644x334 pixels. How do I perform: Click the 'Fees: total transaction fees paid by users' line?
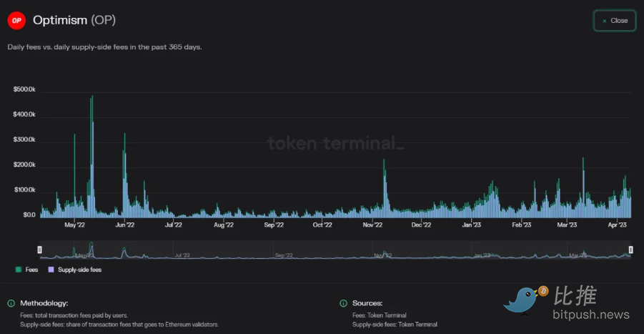coord(74,315)
